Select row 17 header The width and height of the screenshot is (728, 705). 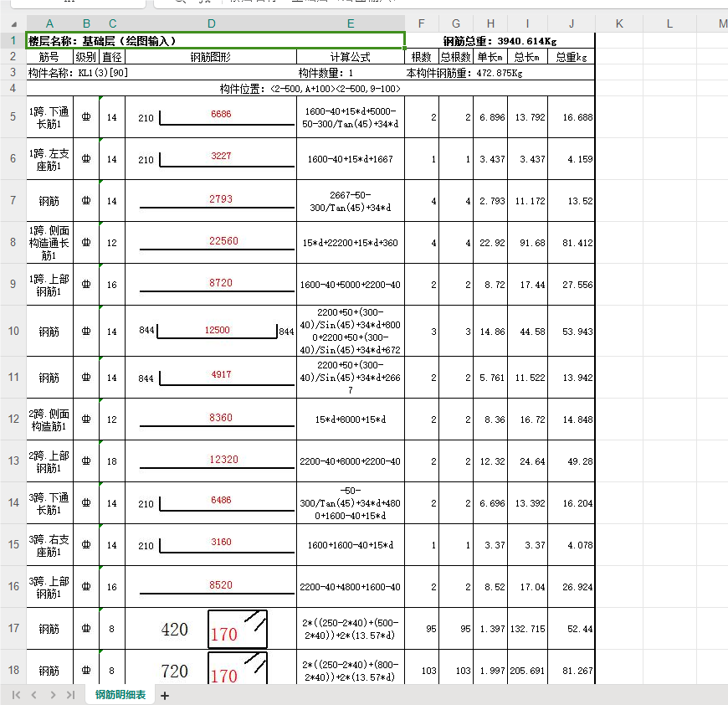tap(13, 628)
